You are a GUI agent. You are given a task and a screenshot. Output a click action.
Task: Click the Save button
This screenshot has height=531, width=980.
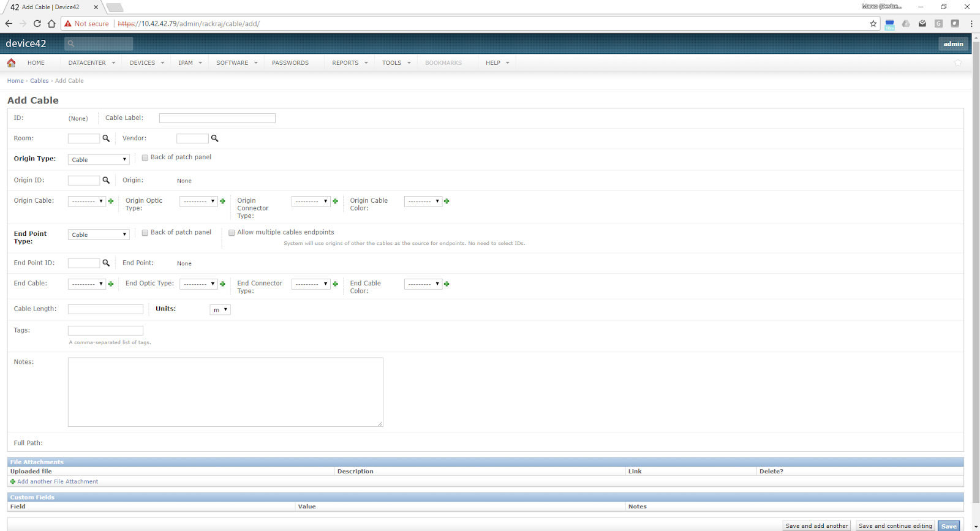click(949, 525)
